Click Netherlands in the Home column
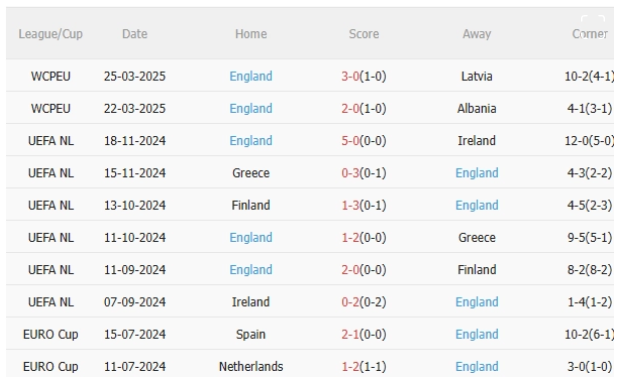 [251, 367]
